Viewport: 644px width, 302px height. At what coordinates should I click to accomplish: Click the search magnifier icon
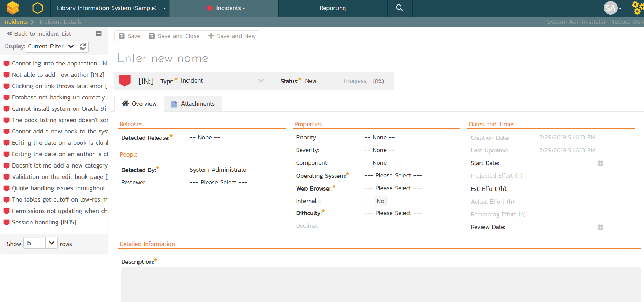click(399, 8)
